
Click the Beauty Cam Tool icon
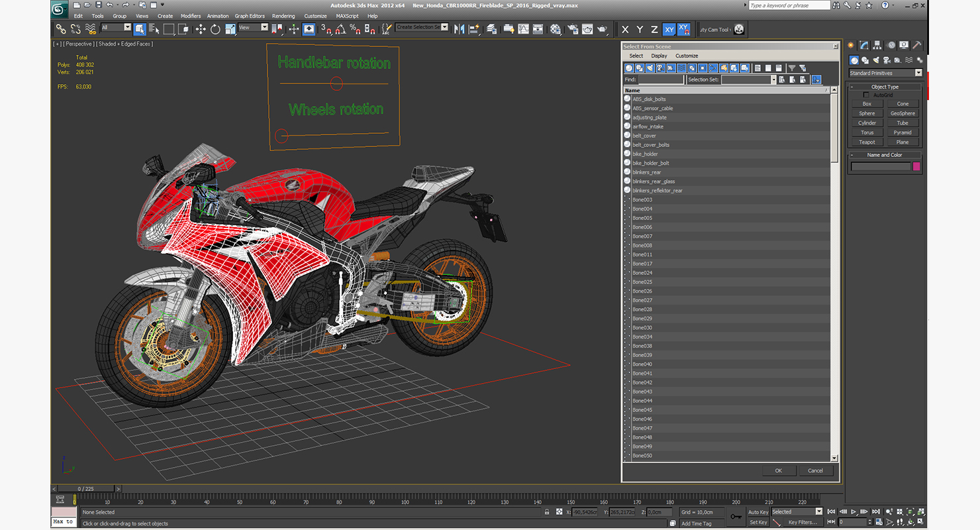[x=739, y=29]
